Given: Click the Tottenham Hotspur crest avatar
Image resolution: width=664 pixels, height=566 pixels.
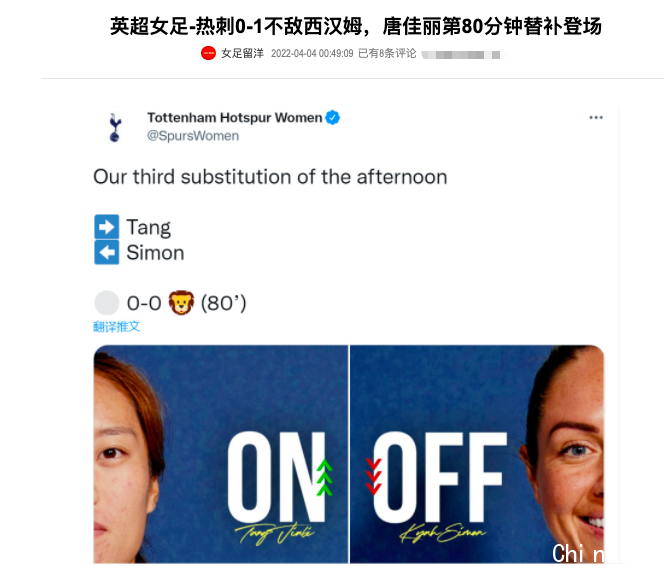Looking at the screenshot, I should (114, 127).
